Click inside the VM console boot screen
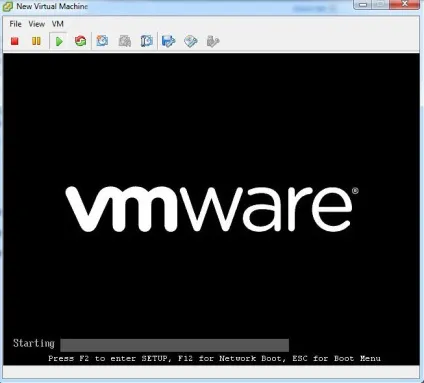424x383 pixels. pos(211,209)
